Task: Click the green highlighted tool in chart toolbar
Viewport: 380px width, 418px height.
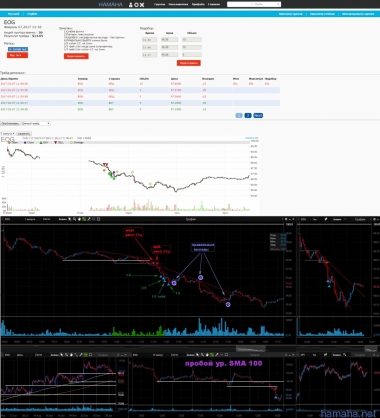Action: click(84, 219)
